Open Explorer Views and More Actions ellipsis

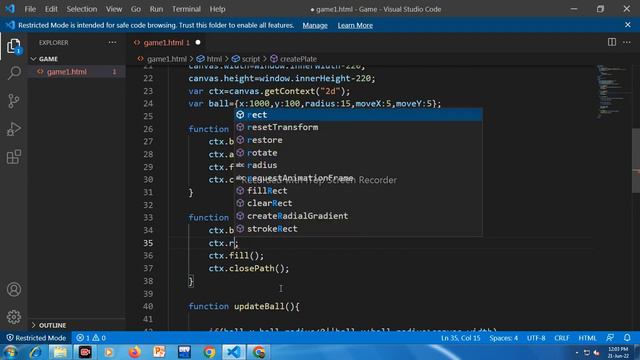[112, 42]
